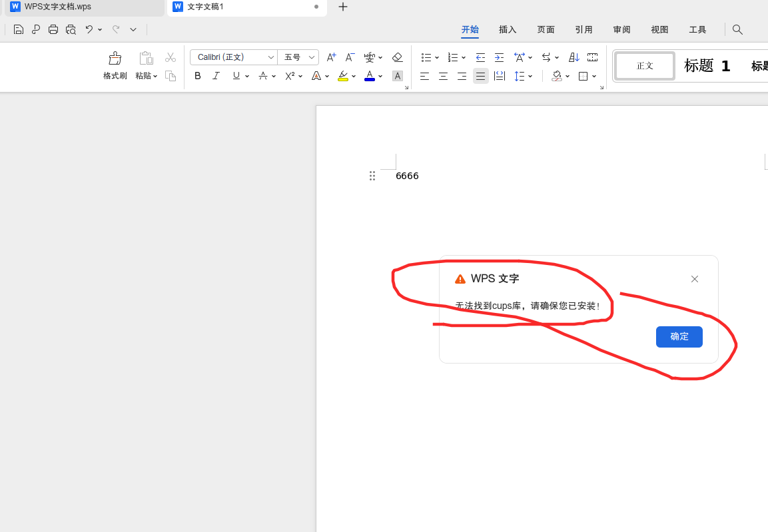Increase paragraph indent
Viewport: 768px width, 532px height.
click(499, 57)
